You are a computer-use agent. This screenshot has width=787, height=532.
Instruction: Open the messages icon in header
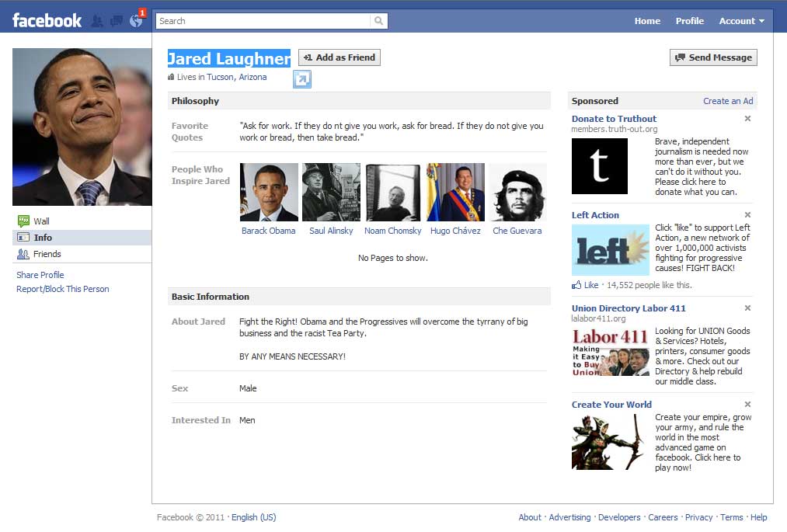(x=117, y=21)
